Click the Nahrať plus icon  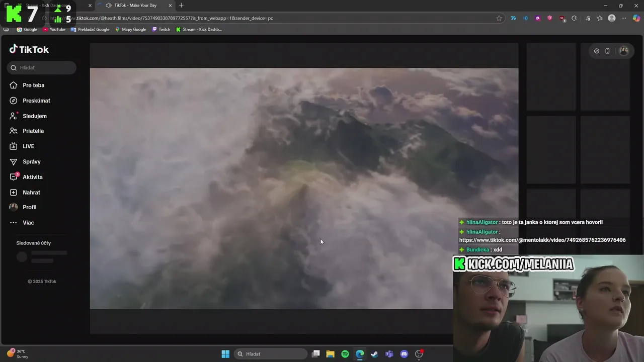pos(14,193)
